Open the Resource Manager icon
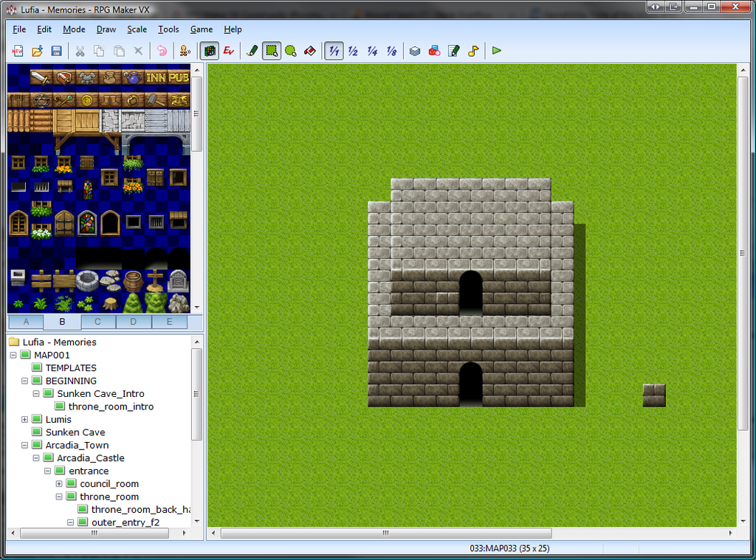Viewport: 756px width, 560px height. tap(434, 51)
